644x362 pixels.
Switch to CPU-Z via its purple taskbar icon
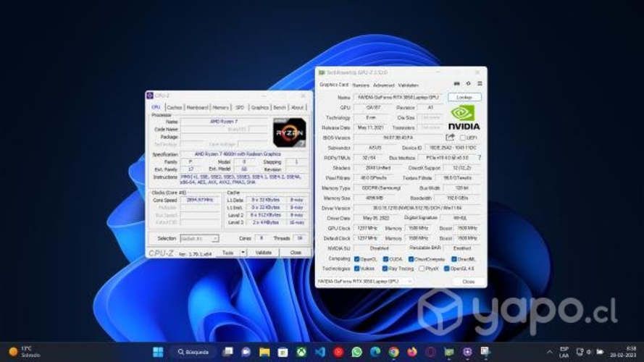(x=467, y=352)
